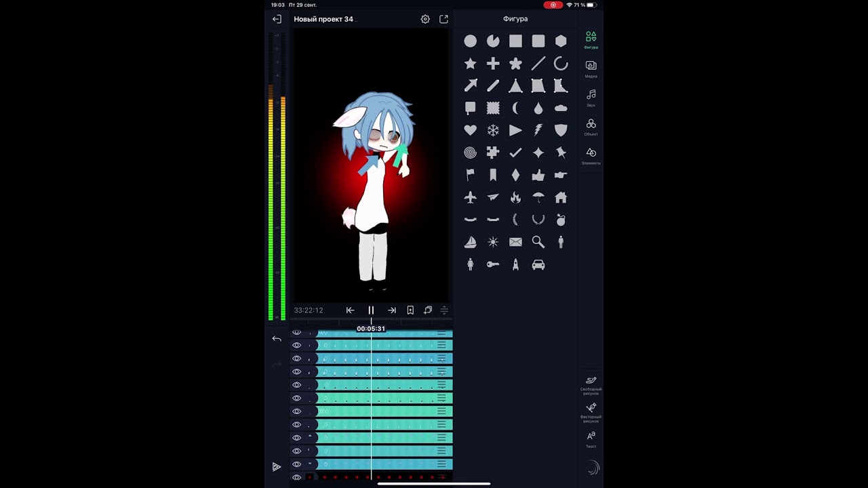
Task: Add the puzzle piece shape
Action: tap(493, 152)
